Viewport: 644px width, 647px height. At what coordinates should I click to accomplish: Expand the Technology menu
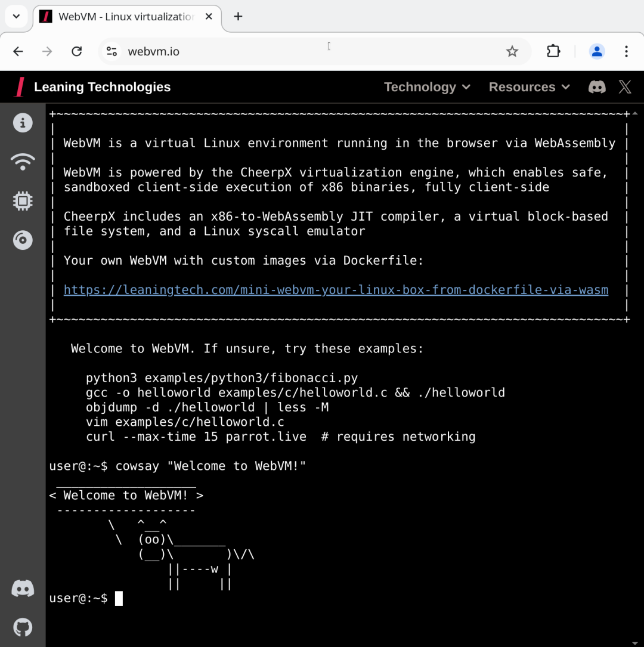pyautogui.click(x=427, y=87)
